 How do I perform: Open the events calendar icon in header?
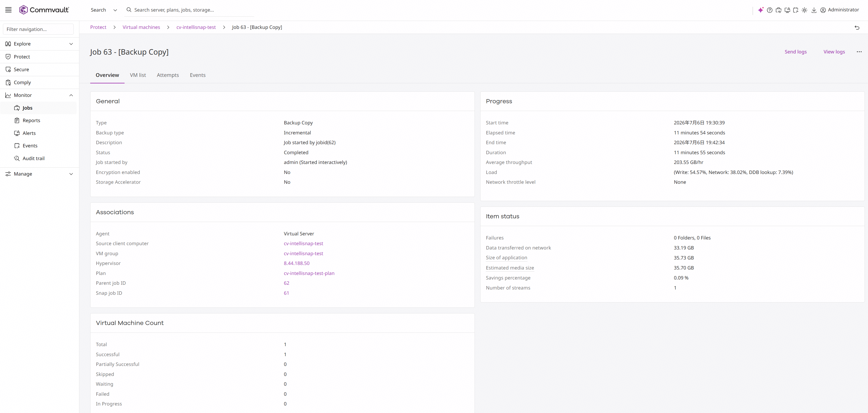click(x=795, y=10)
